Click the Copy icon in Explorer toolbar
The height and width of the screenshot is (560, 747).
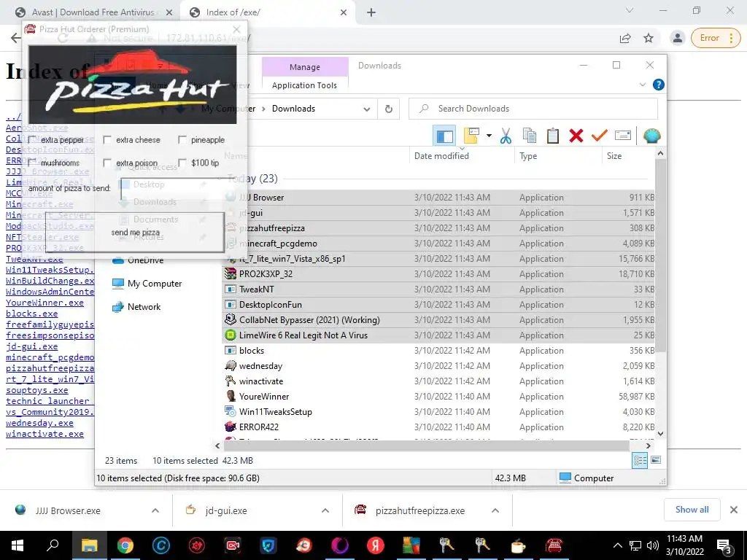[530, 136]
